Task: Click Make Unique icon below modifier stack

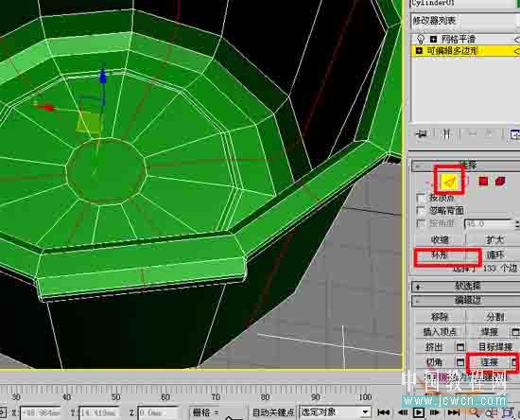Action: point(473,134)
